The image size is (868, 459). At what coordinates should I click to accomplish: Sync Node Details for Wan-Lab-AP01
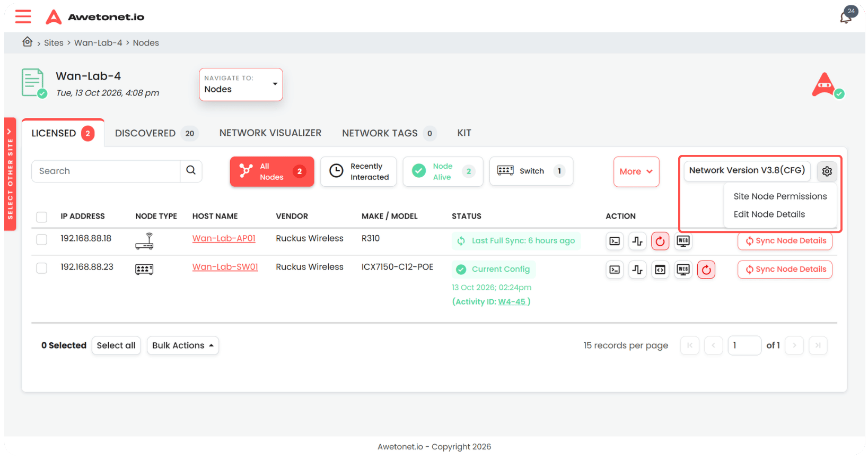(x=785, y=241)
